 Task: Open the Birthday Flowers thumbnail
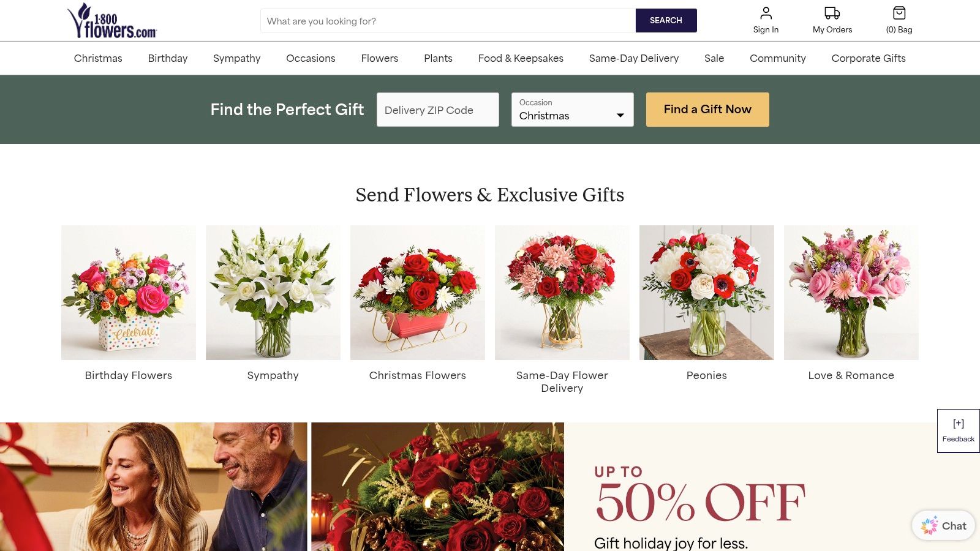[x=129, y=293]
